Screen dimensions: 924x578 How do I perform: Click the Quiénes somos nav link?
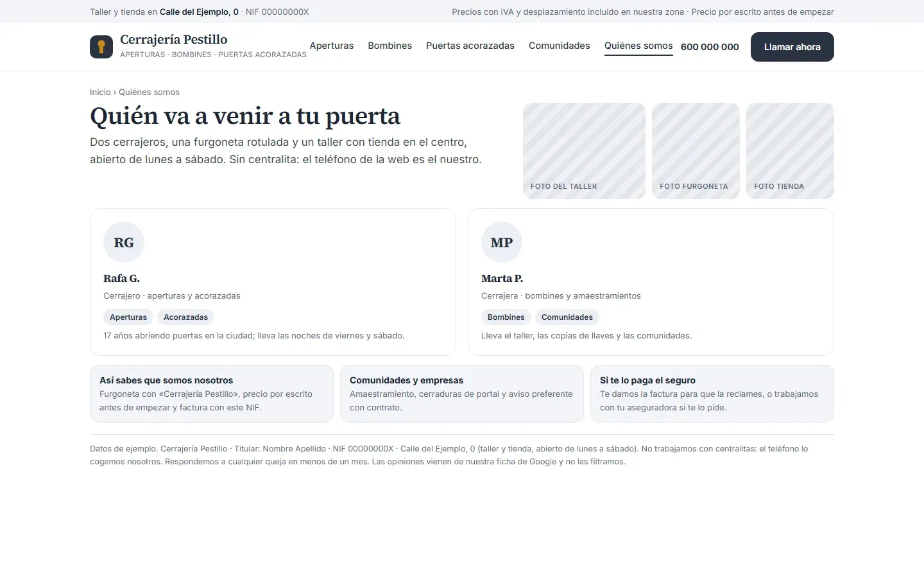point(638,46)
